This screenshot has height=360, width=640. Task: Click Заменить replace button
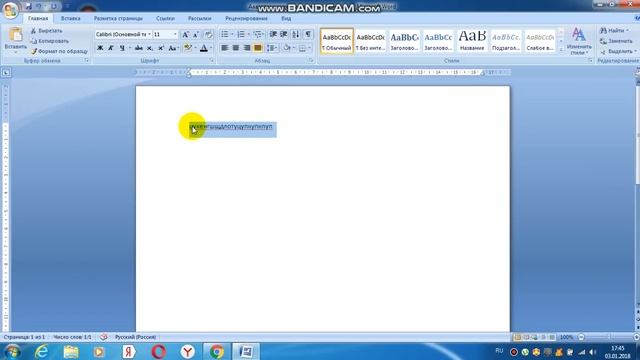pos(616,41)
